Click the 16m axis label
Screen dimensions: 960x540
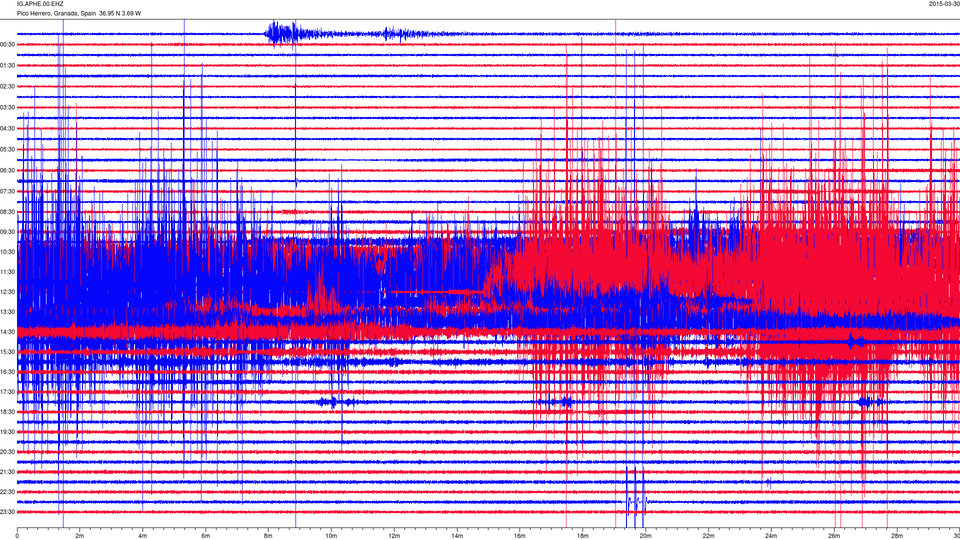519,536
